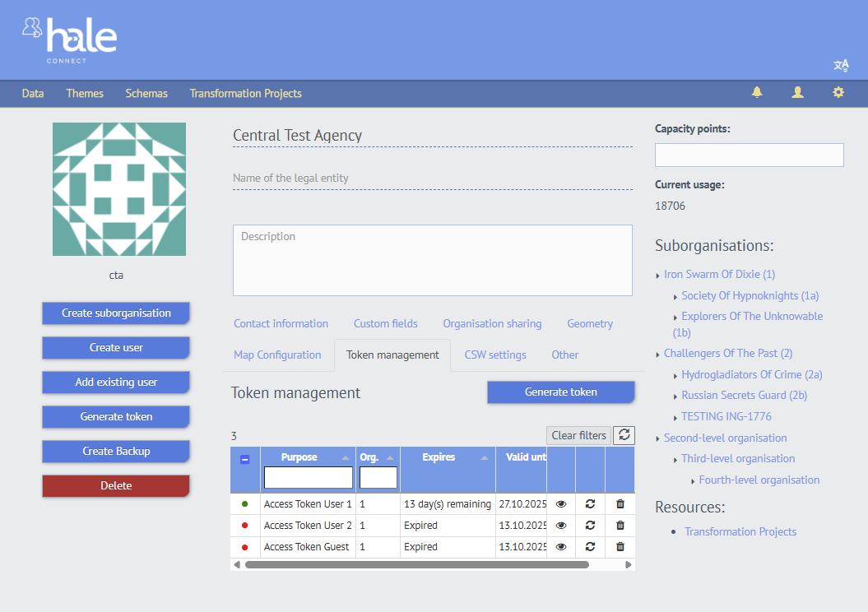The height and width of the screenshot is (612, 868).
Task: Open the Themes menu
Action: point(85,93)
